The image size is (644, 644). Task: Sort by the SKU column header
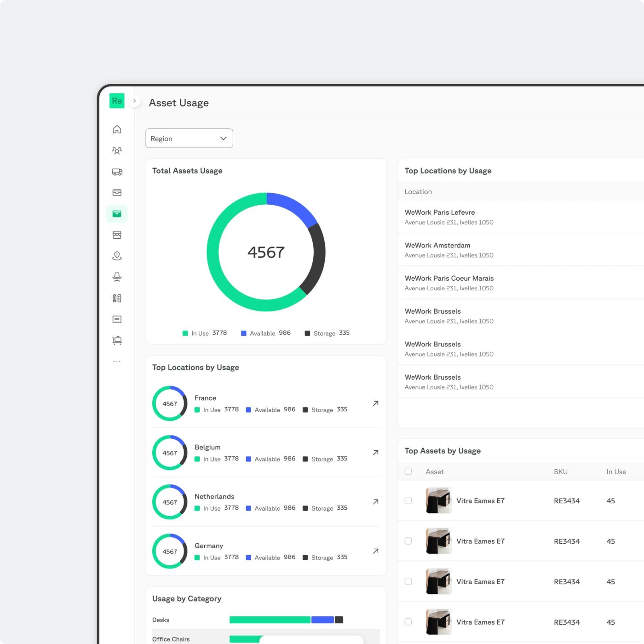point(561,471)
